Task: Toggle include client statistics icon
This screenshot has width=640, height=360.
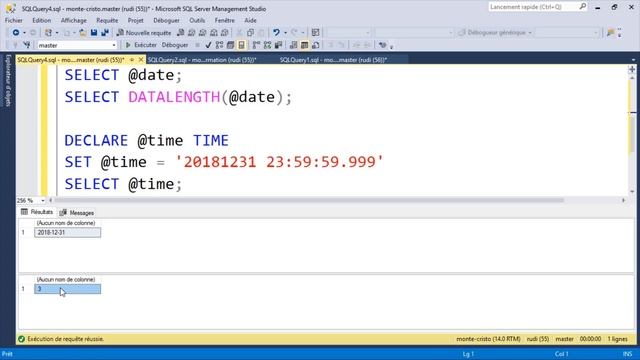Action: tap(278, 45)
